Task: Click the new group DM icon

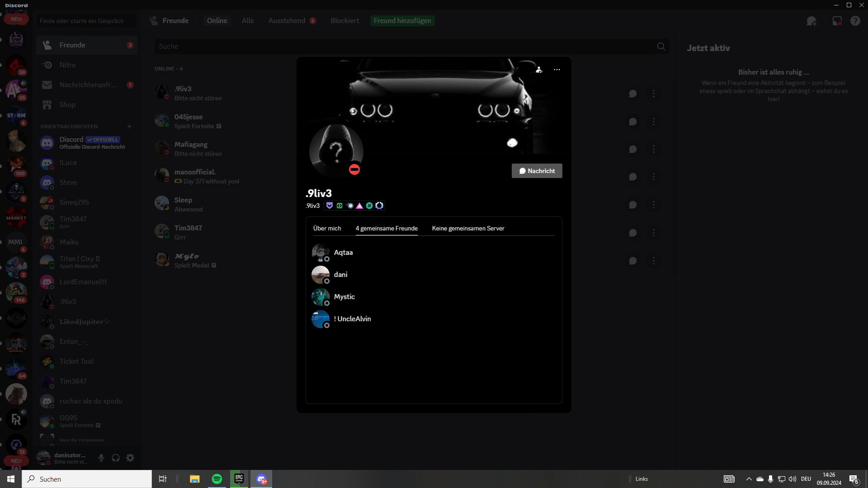Action: tap(811, 21)
